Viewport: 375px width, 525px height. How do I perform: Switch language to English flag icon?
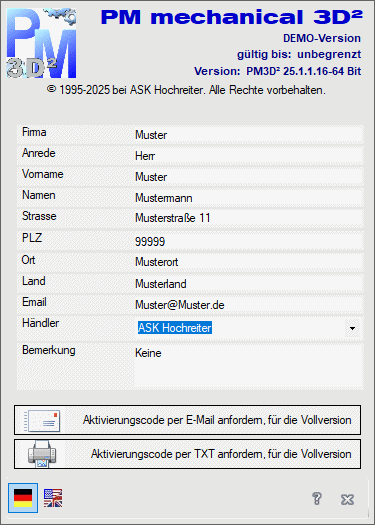click(53, 498)
